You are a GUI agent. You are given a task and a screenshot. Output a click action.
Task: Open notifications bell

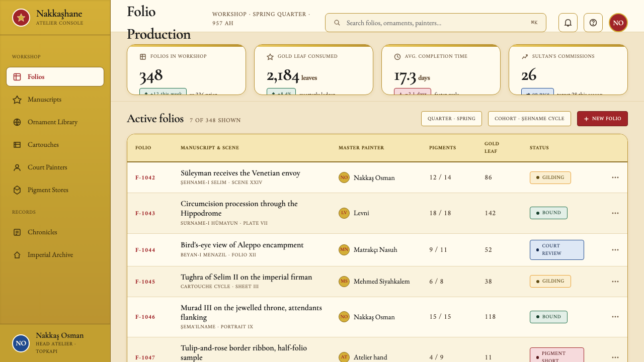[x=568, y=23]
